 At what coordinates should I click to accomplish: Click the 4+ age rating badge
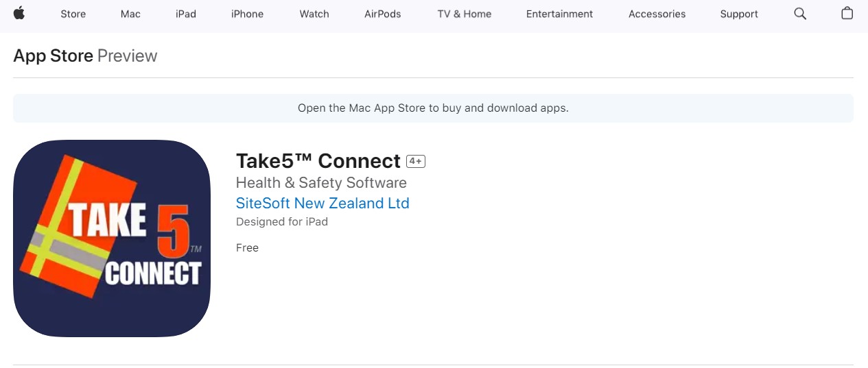[416, 162]
